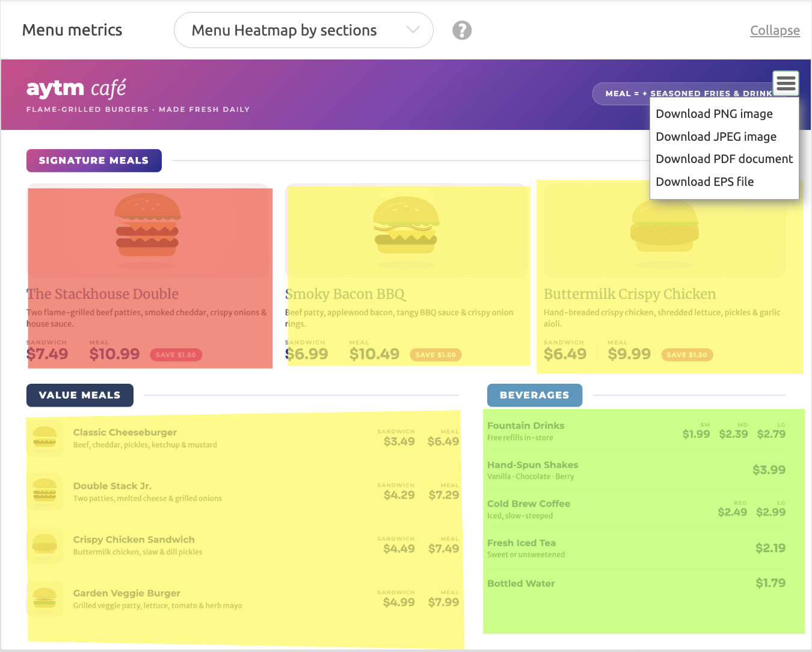Click the Value Meals section label
The height and width of the screenshot is (652, 812).
(x=80, y=395)
